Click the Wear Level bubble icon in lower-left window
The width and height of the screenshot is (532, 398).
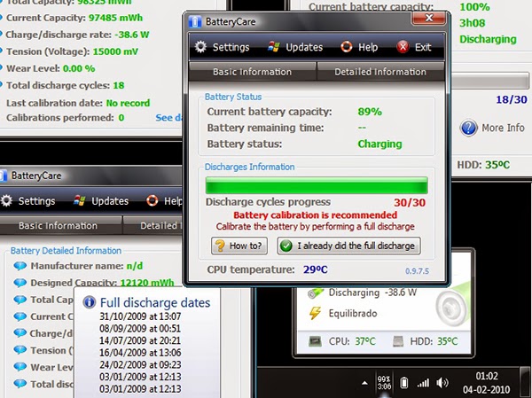tap(20, 367)
